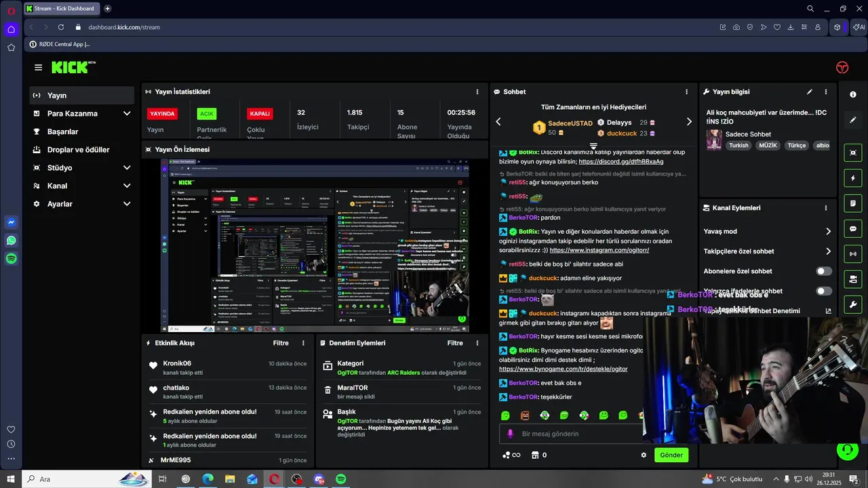Open Denetim Eylemleri three-dot menu
868x488 pixels.
pos(477,343)
